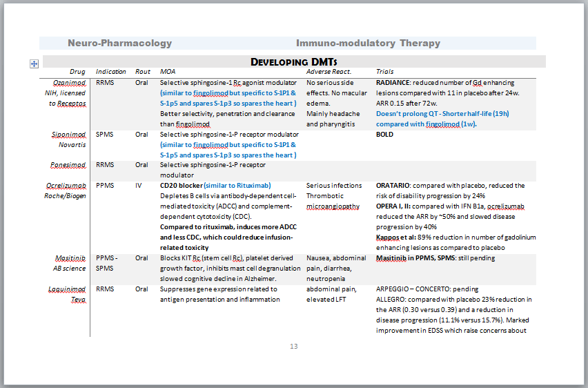Select the Adverse React. column header
The width and height of the screenshot is (588, 388).
(x=329, y=72)
